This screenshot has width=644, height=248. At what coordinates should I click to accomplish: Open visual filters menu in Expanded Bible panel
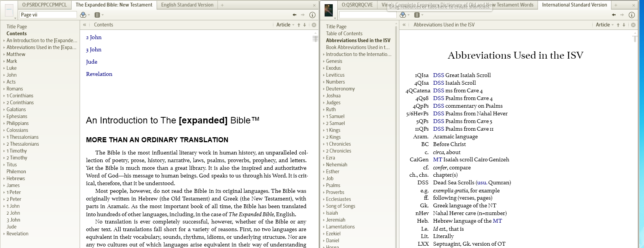(x=85, y=15)
